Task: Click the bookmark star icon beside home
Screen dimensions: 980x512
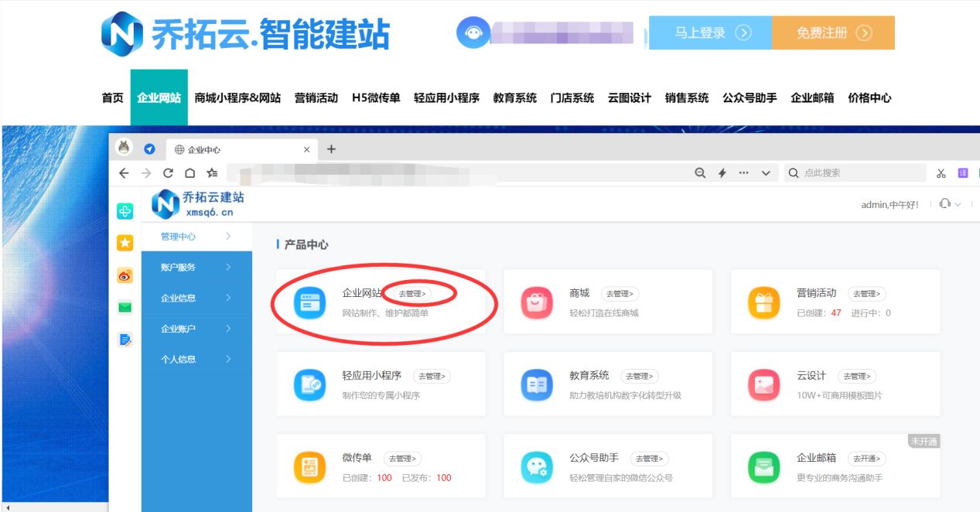Action: pos(212,173)
